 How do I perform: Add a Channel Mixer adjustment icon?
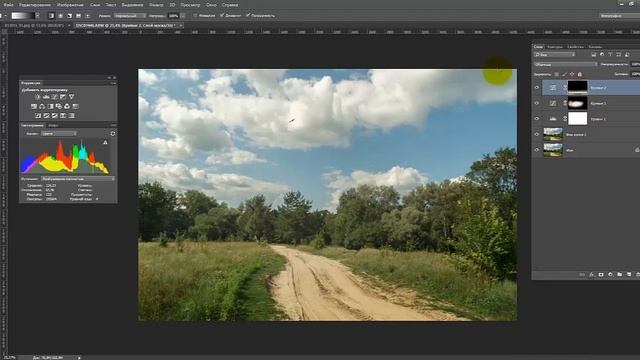tap(67, 106)
